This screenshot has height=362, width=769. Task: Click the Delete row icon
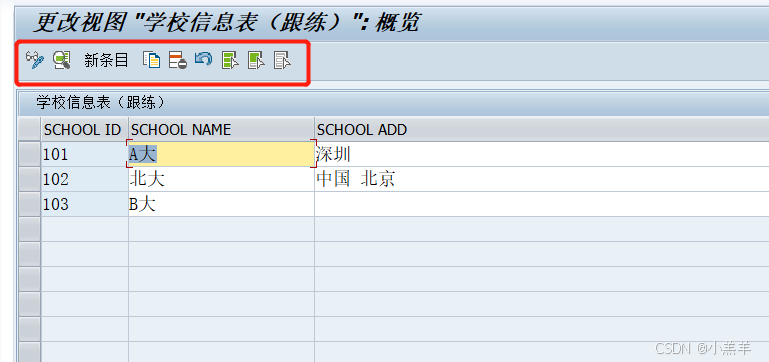click(x=178, y=60)
